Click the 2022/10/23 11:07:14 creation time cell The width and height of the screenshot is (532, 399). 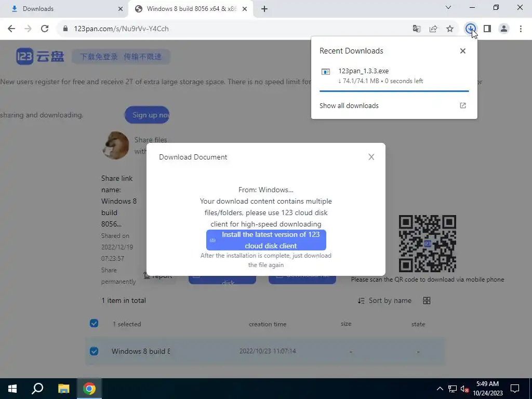click(x=268, y=351)
